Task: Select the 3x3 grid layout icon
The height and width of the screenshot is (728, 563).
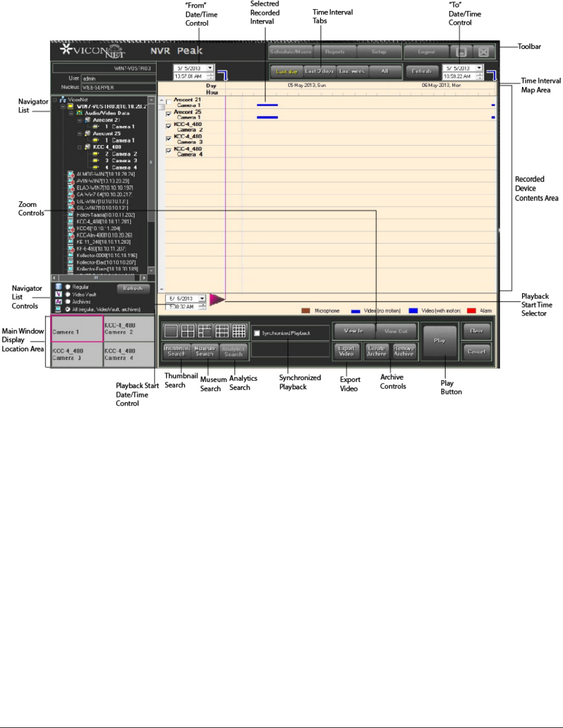Action: pyautogui.click(x=222, y=331)
